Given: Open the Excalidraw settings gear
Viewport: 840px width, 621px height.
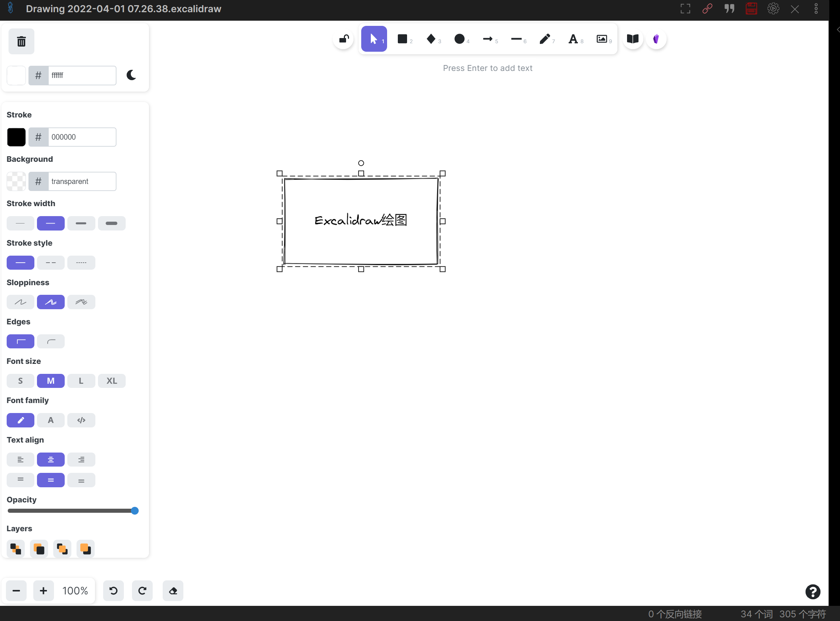Looking at the screenshot, I should coord(773,8).
